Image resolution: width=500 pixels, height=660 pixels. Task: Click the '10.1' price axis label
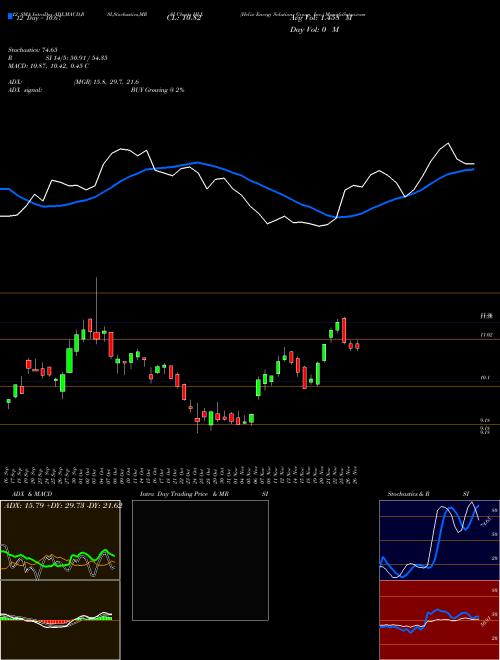(485, 378)
